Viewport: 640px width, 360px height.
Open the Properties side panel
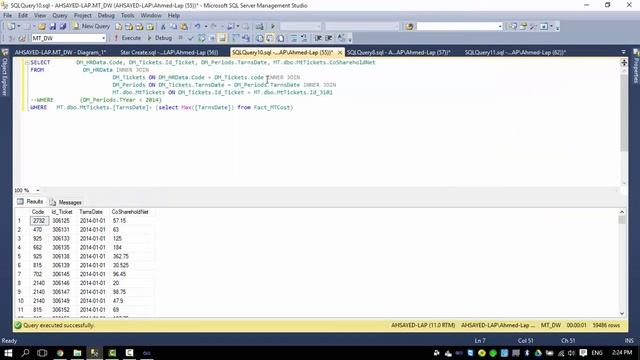click(636, 67)
